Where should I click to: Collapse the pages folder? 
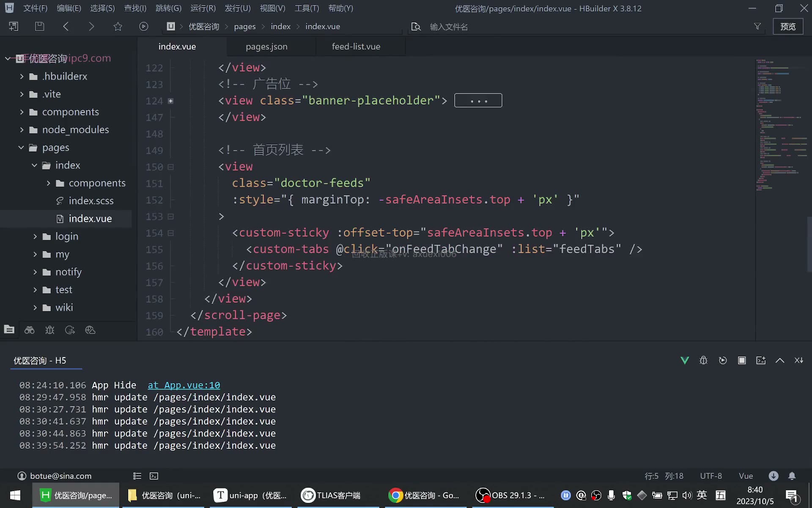click(21, 147)
